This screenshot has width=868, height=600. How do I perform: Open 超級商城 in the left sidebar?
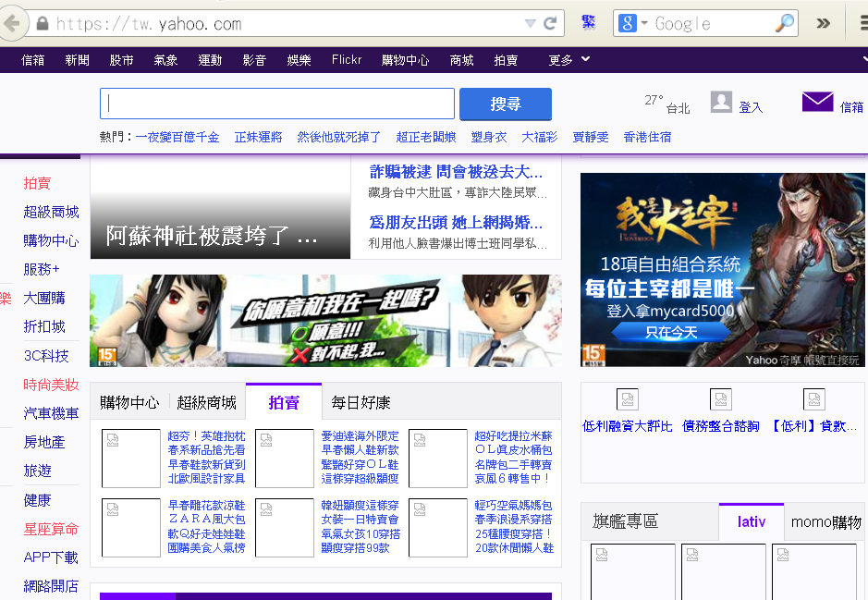51,212
